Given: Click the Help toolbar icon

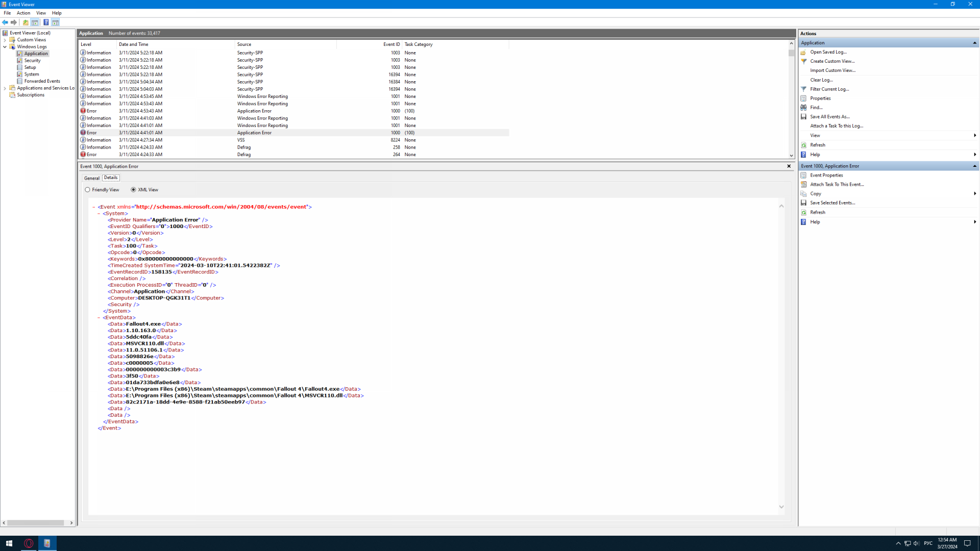Looking at the screenshot, I should [46, 22].
